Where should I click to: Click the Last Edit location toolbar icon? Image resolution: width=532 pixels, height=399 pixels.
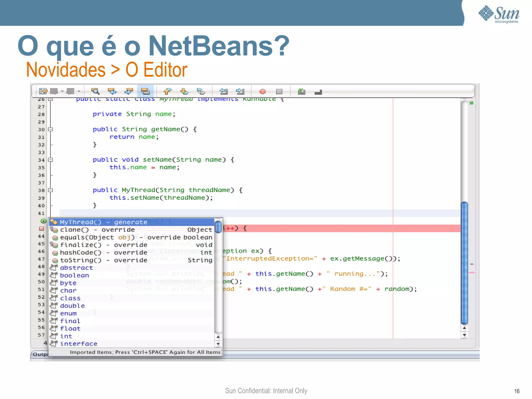pos(43,91)
